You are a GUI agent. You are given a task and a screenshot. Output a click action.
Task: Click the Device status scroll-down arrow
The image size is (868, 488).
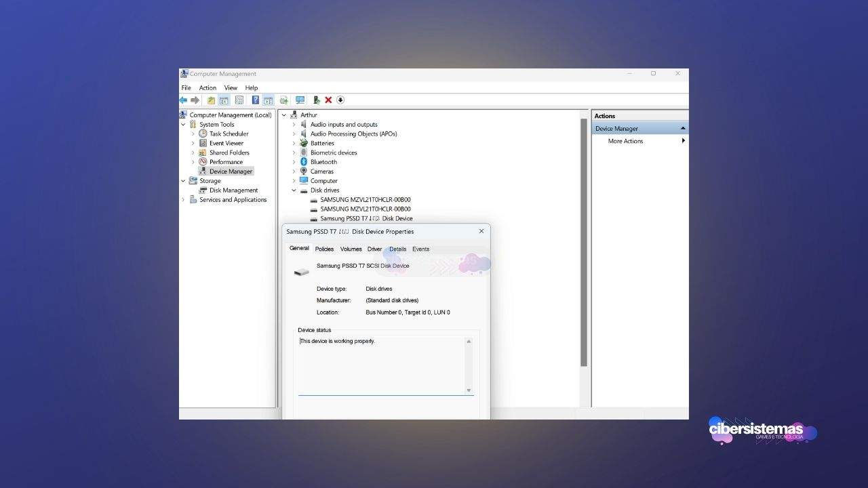pyautogui.click(x=469, y=390)
